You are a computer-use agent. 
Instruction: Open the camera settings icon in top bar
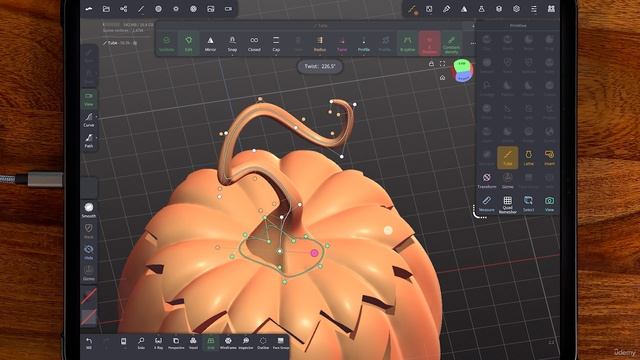pyautogui.click(x=229, y=9)
